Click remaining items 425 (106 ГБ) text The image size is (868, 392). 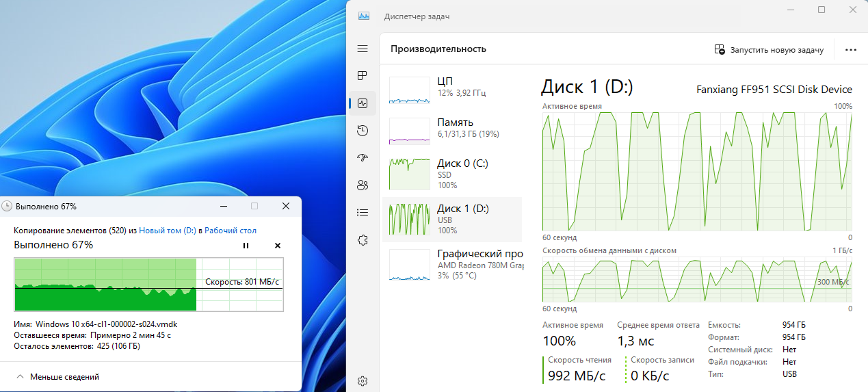pos(118,346)
